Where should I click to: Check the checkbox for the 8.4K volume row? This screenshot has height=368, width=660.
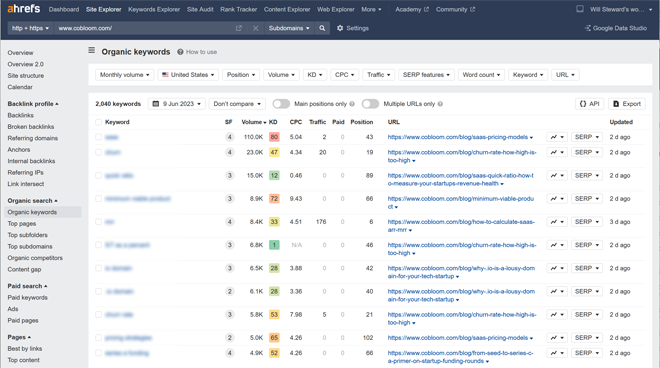pyautogui.click(x=98, y=222)
